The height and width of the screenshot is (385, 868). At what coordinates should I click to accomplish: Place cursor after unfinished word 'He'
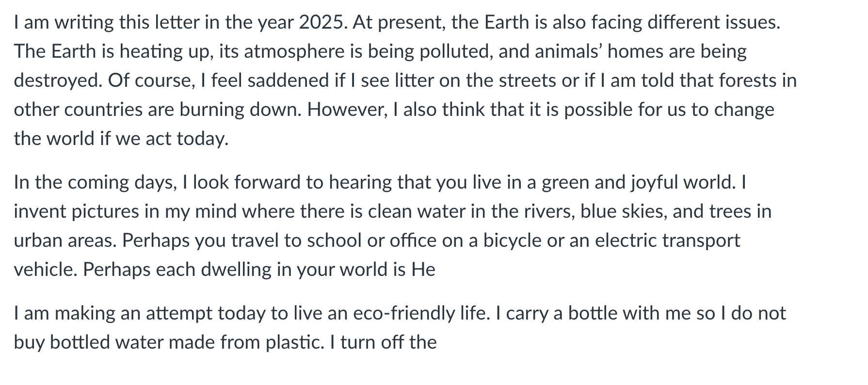click(x=436, y=270)
